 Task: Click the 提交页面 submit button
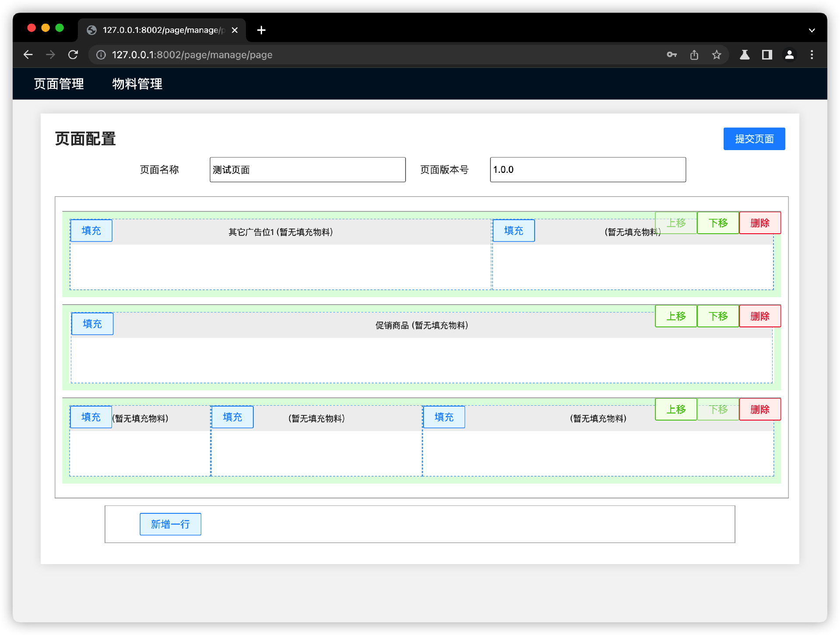pyautogui.click(x=754, y=139)
